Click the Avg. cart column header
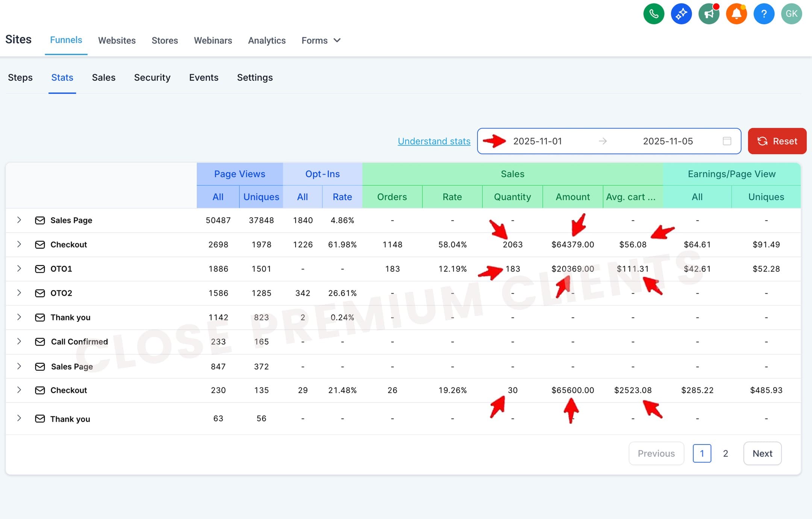 [x=633, y=197]
